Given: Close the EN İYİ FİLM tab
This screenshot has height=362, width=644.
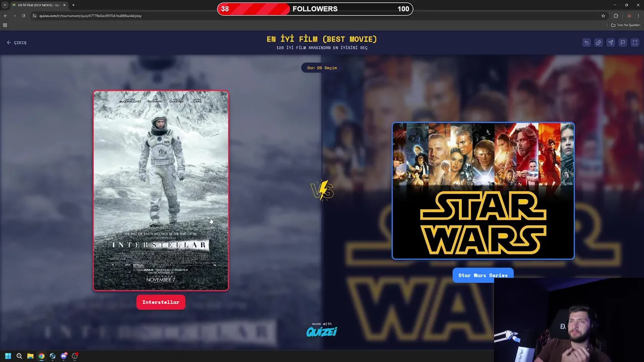Looking at the screenshot, I should click(64, 5).
